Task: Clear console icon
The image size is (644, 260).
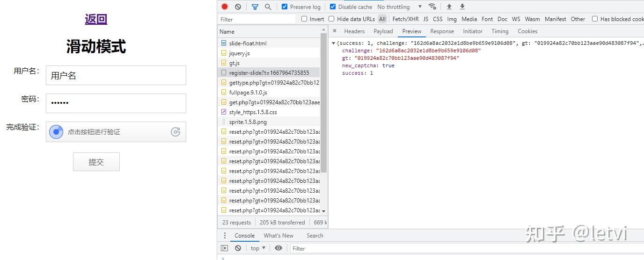Action: (x=238, y=248)
